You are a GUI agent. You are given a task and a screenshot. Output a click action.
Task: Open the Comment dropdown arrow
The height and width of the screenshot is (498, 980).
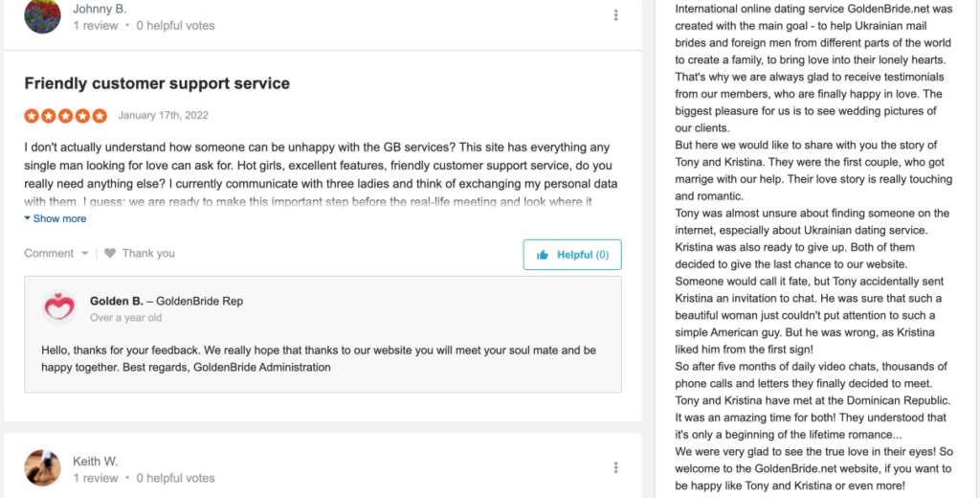click(85, 254)
